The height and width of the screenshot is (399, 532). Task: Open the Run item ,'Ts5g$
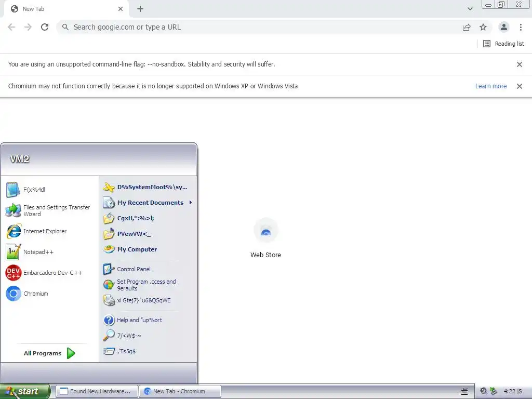[x=148, y=351]
